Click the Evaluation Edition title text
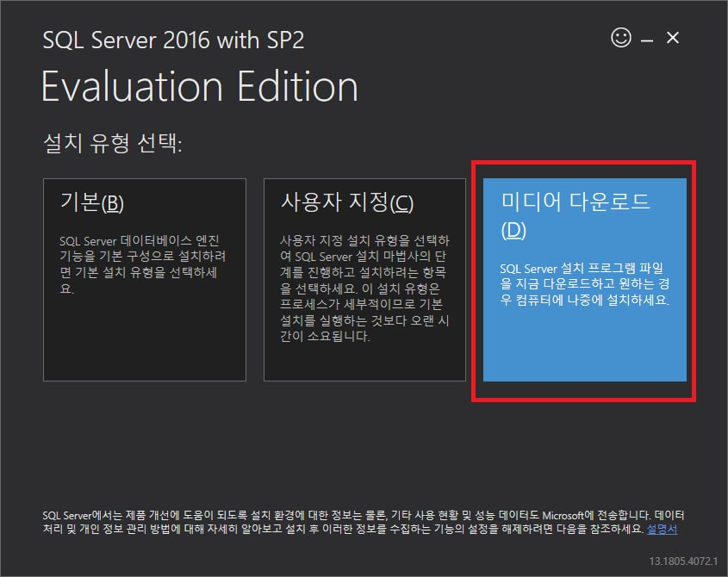The image size is (728, 577). pyautogui.click(x=200, y=86)
